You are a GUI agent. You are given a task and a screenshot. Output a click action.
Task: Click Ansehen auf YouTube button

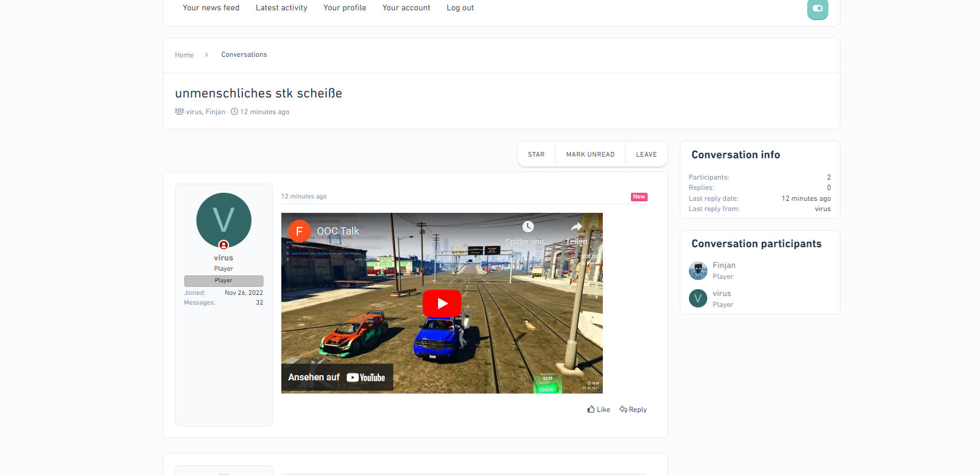coord(337,377)
